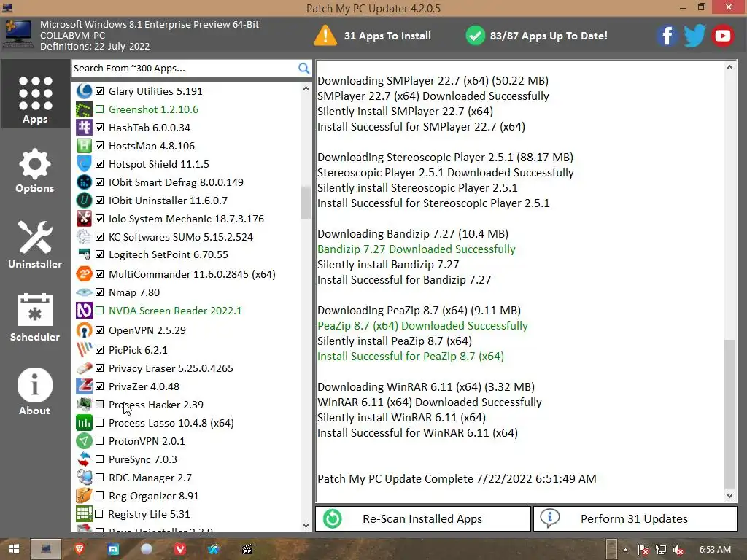The height and width of the screenshot is (560, 747).
Task: Click the HashTab app icon
Action: (84, 128)
